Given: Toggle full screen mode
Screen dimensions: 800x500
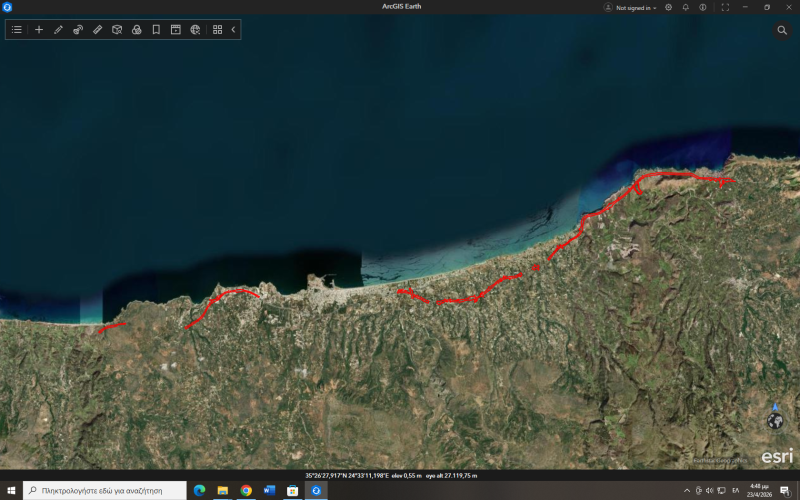Looking at the screenshot, I should 725,7.
